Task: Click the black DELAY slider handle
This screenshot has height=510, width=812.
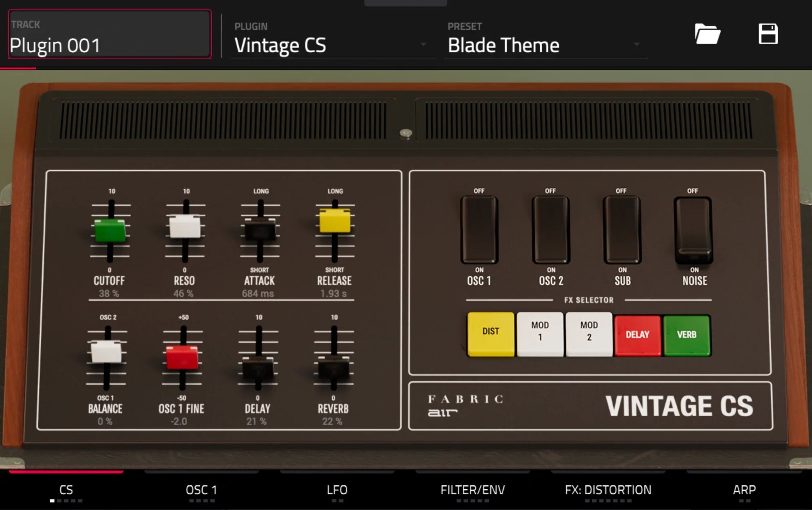Action: (x=258, y=367)
